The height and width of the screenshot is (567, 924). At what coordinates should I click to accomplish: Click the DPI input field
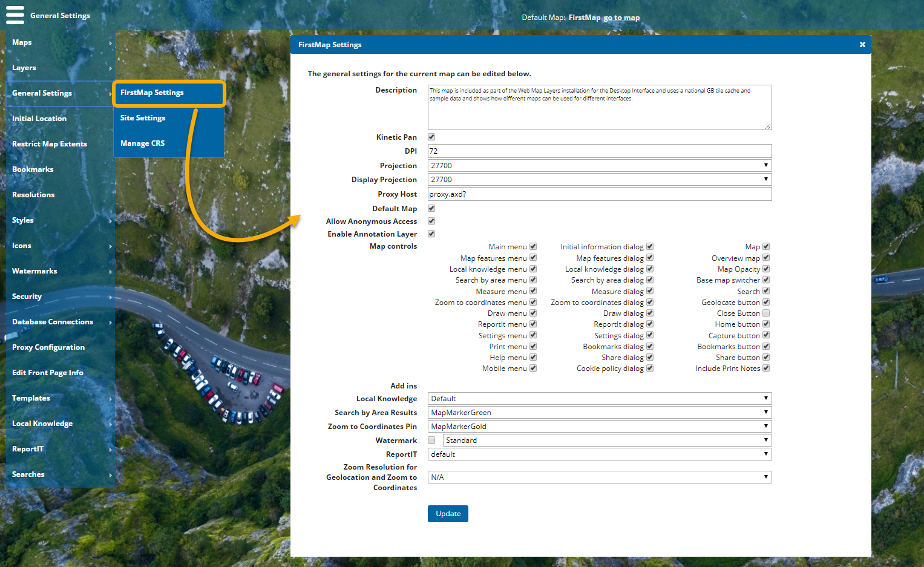[599, 151]
